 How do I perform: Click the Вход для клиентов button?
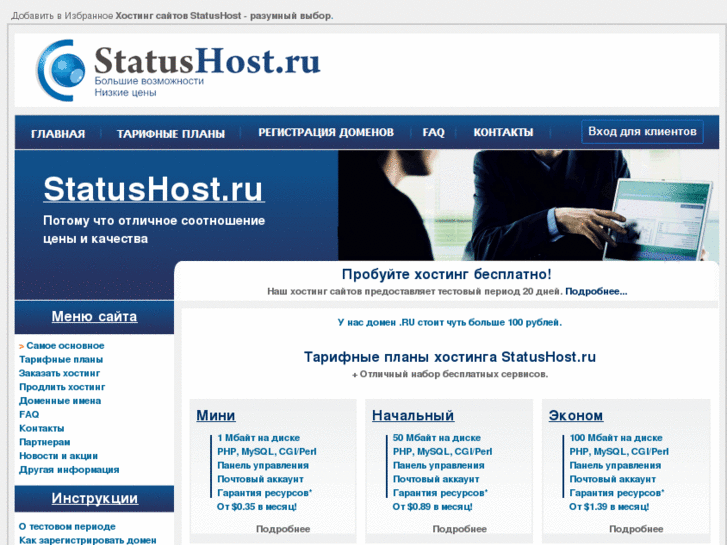pyautogui.click(x=642, y=132)
